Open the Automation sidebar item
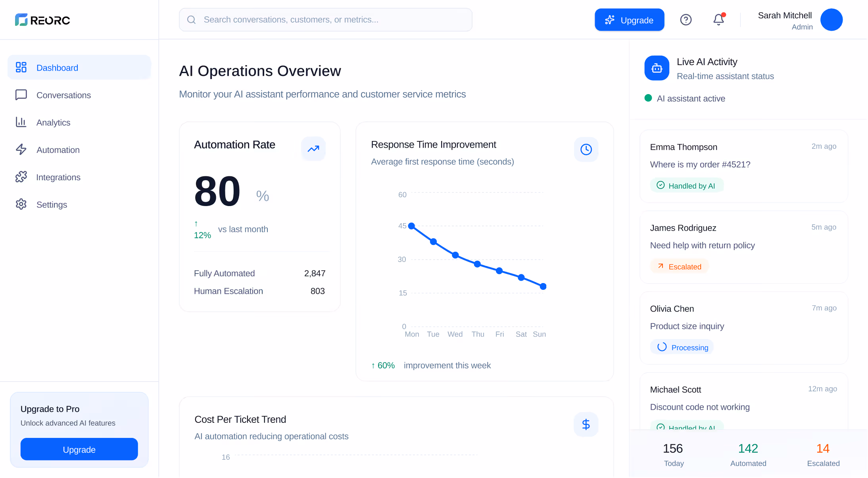 (x=58, y=150)
